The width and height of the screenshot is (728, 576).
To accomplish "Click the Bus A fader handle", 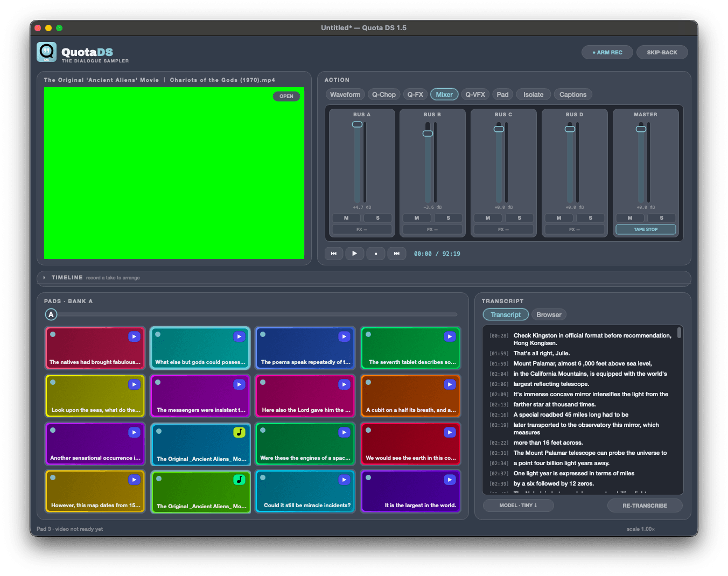I will click(x=358, y=124).
